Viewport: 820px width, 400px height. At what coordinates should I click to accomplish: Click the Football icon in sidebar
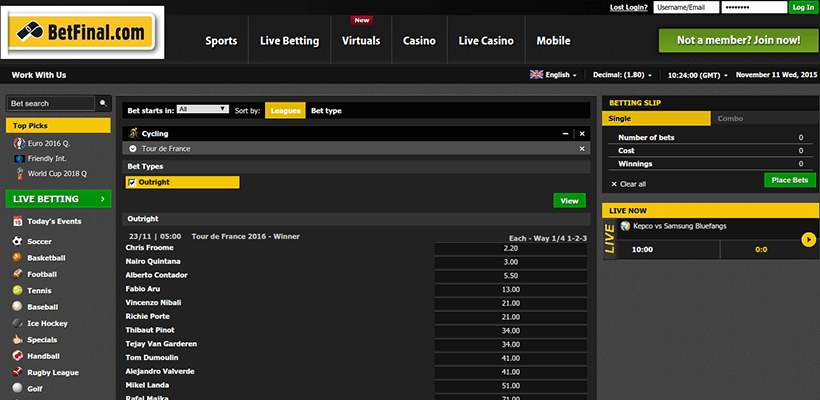pos(18,274)
